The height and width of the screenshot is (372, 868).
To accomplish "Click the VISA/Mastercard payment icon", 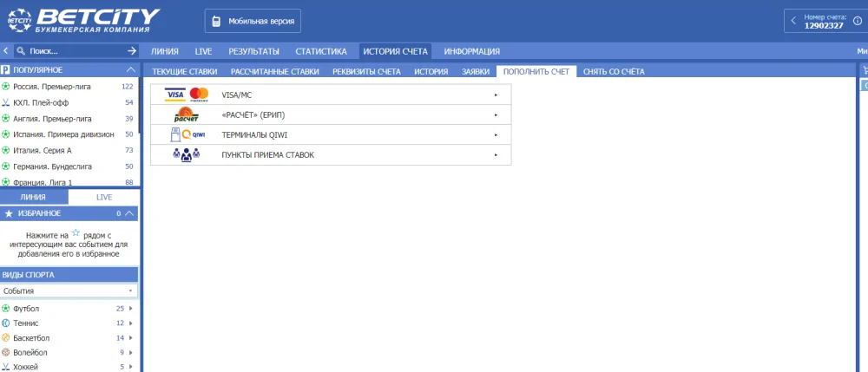I will point(187,95).
